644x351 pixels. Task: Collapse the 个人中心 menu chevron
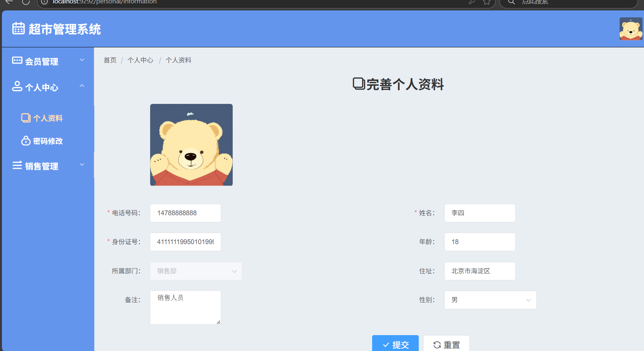pos(82,86)
